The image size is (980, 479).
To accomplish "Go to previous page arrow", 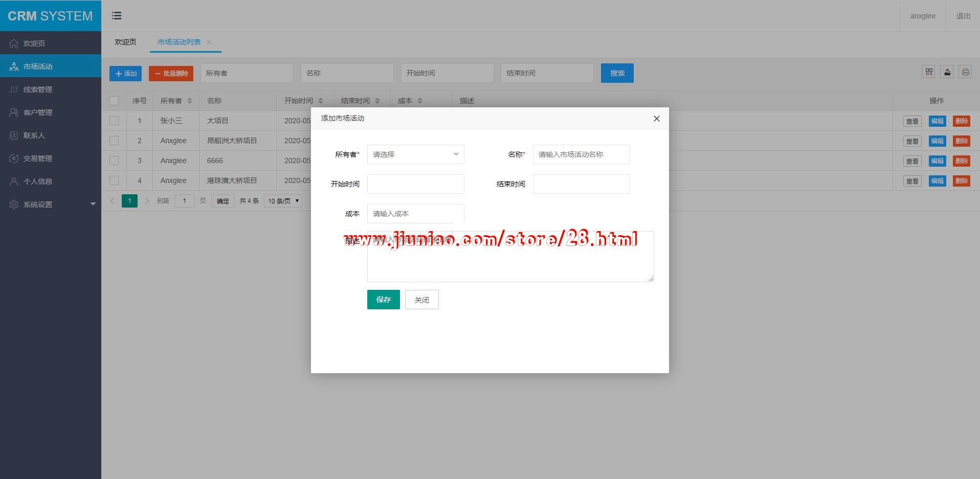I will click(x=112, y=201).
